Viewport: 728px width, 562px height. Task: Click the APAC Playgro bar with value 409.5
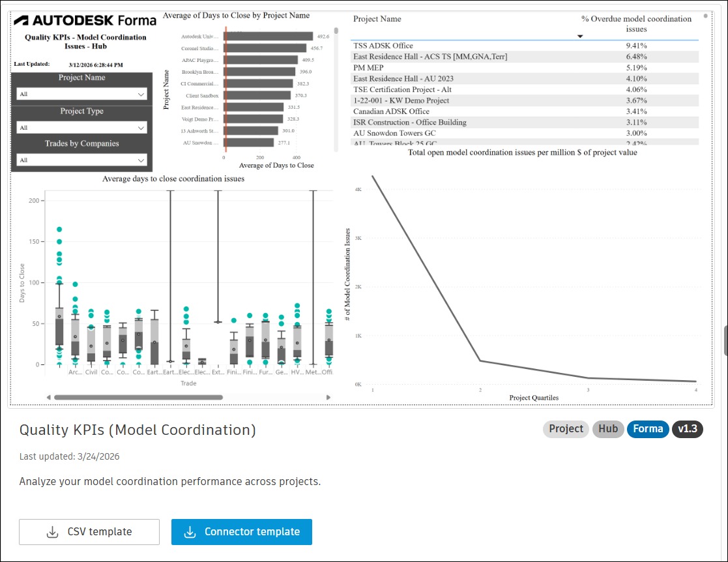pyautogui.click(x=261, y=60)
